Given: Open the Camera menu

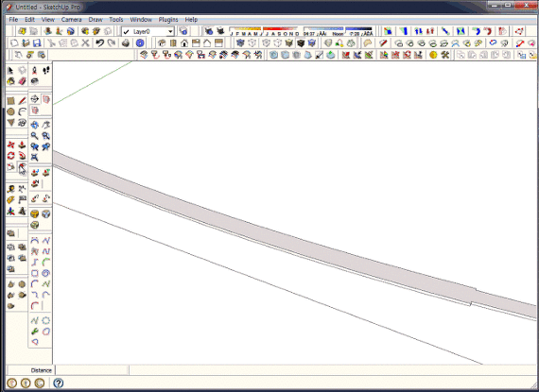Looking at the screenshot, I should click(71, 20).
